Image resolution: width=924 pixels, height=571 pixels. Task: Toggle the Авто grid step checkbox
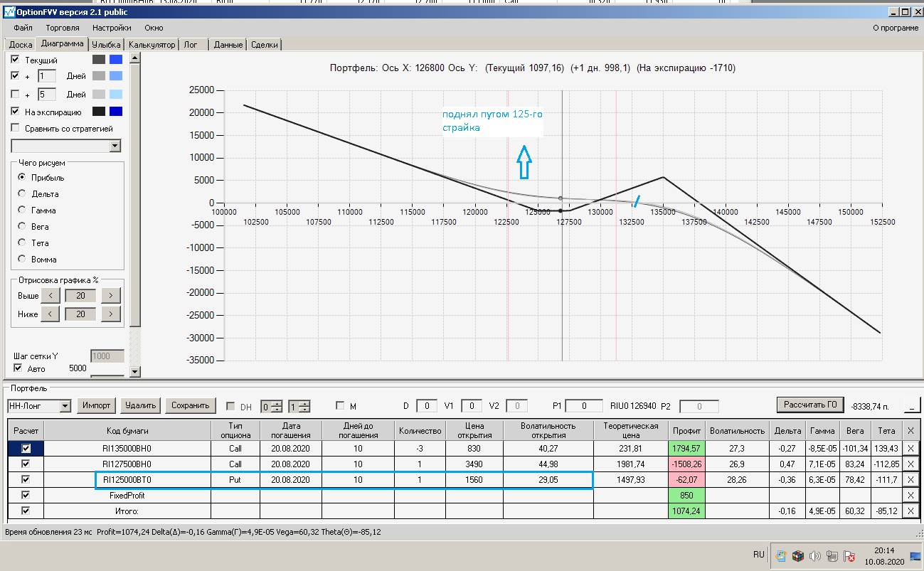click(x=19, y=368)
